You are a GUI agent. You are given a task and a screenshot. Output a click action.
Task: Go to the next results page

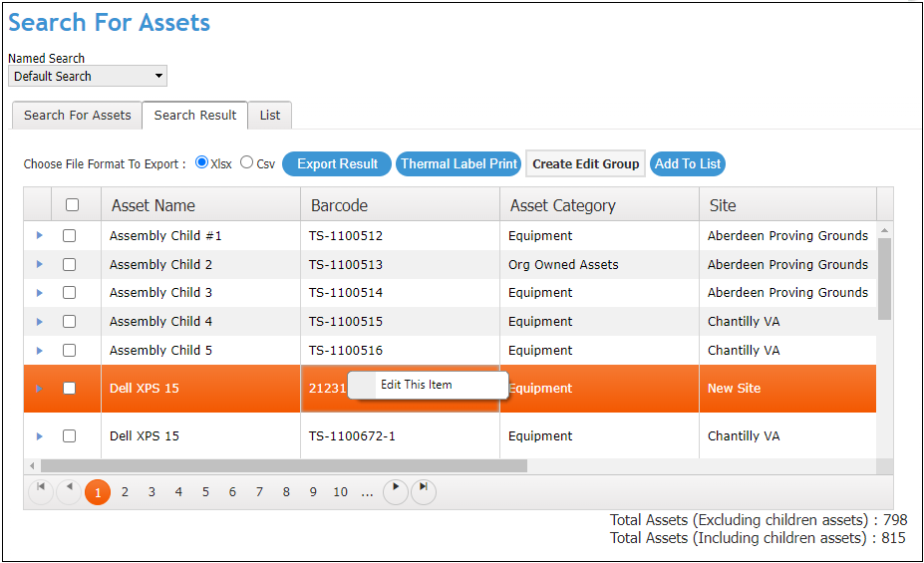396,491
